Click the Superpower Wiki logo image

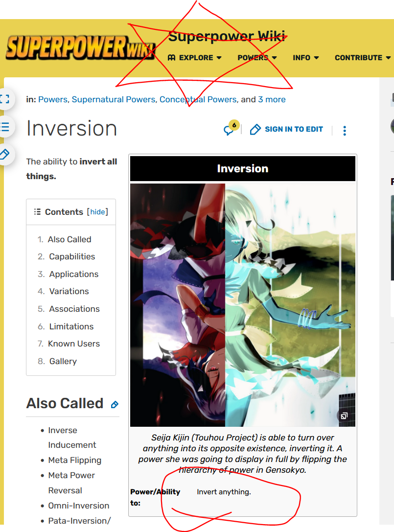(81, 47)
